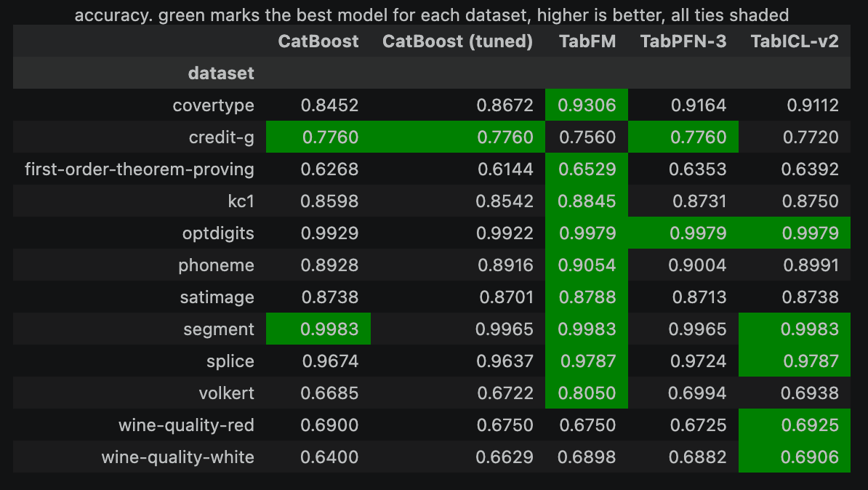The image size is (868, 490).
Task: Click kc1 TabFM value 0.8845
Action: pyautogui.click(x=587, y=201)
